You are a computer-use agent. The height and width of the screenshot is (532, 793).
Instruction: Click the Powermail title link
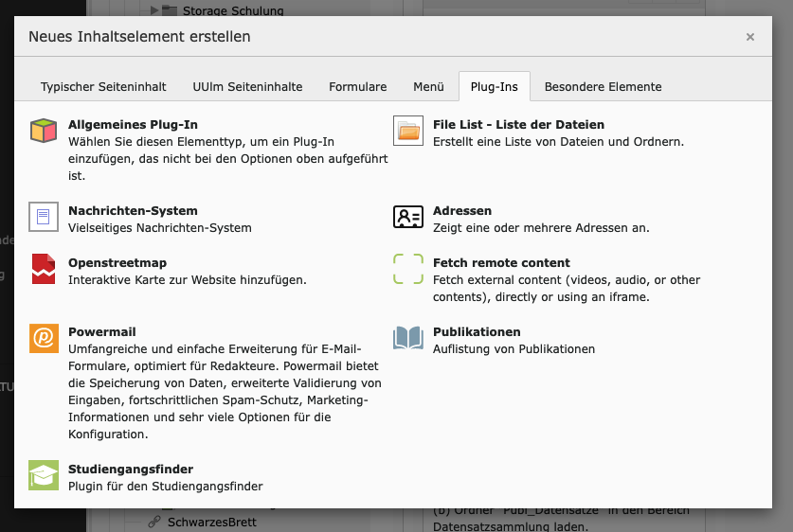pyautogui.click(x=102, y=332)
